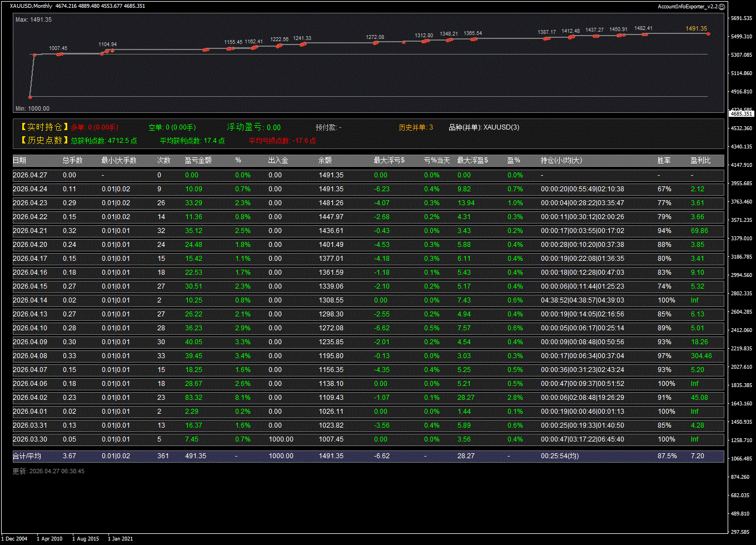The width and height of the screenshot is (756, 545).
Task: Select the 胜率 column header
Action: tap(664, 160)
